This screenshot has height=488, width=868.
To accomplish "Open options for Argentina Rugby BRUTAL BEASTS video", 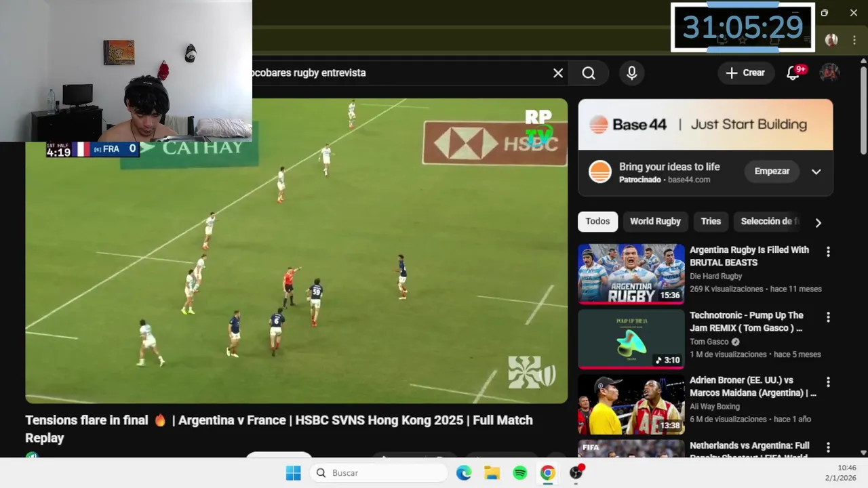I will 828,251.
